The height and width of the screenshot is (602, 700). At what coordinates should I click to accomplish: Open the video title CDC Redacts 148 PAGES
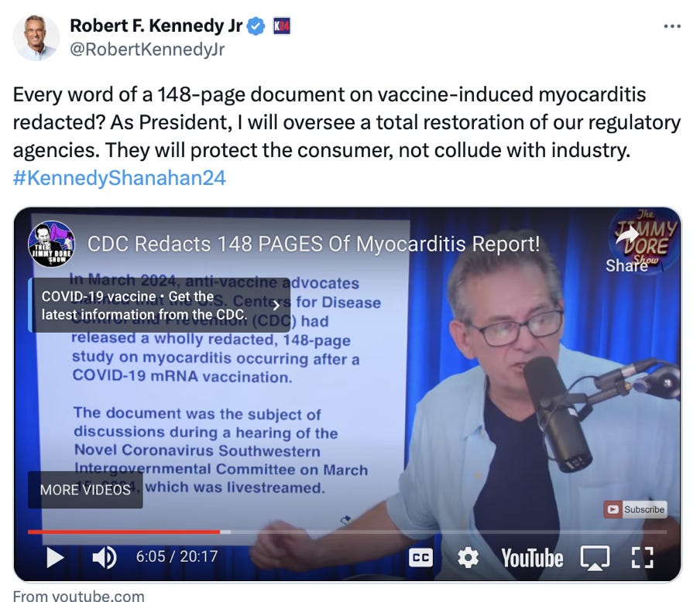[314, 244]
